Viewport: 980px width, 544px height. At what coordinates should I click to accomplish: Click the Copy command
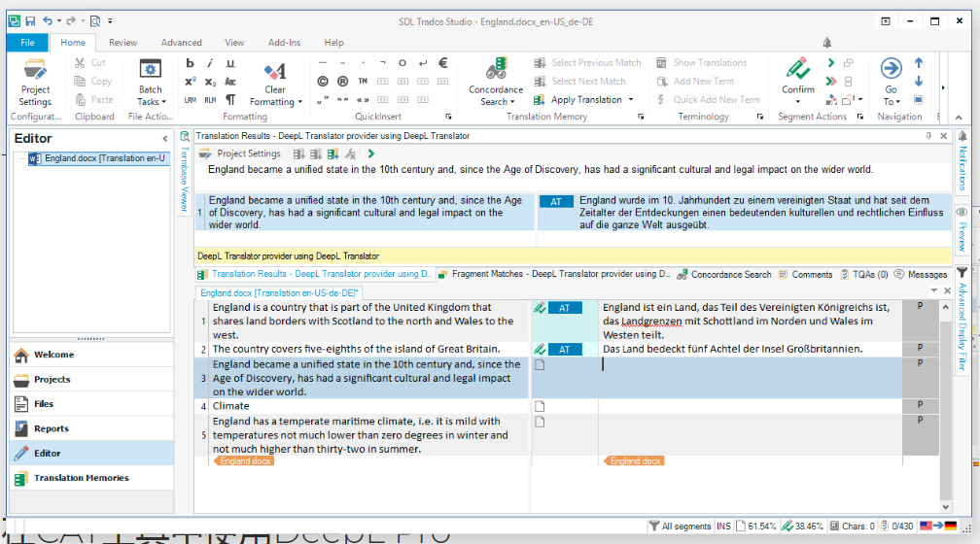click(93, 82)
